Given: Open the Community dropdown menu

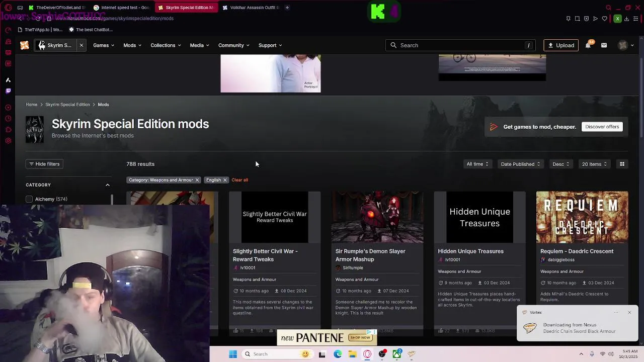Looking at the screenshot, I should pos(233,45).
